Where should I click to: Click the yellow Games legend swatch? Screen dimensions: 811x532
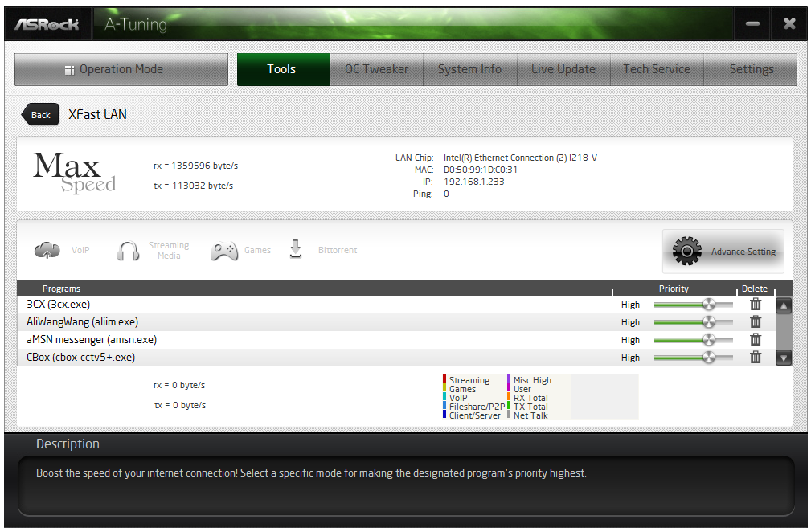444,388
